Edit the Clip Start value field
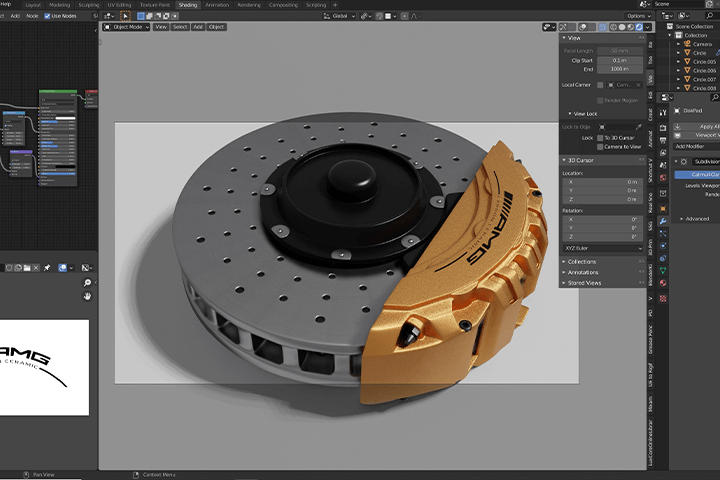Screen dimensions: 720x480 click(x=619, y=61)
